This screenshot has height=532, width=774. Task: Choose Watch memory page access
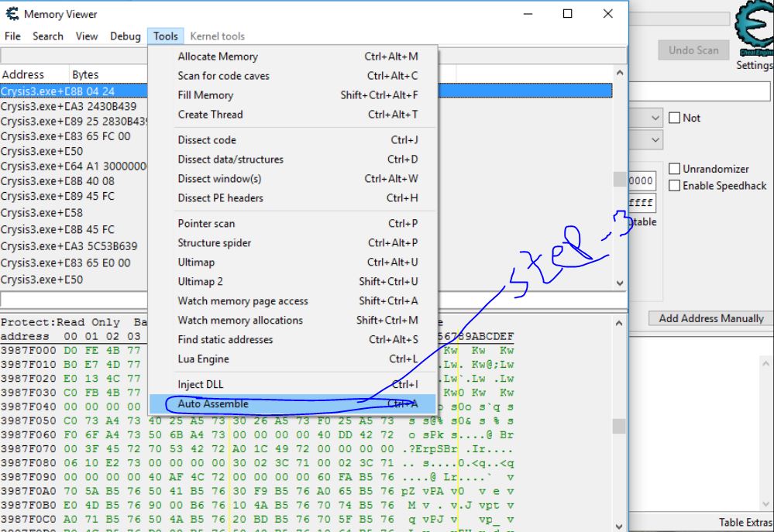pos(293,300)
